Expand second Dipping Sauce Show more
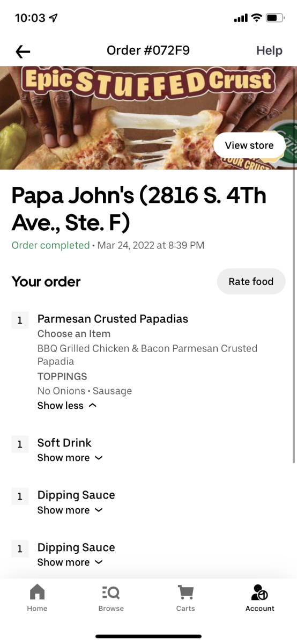Image resolution: width=297 pixels, height=644 pixels. click(x=70, y=562)
